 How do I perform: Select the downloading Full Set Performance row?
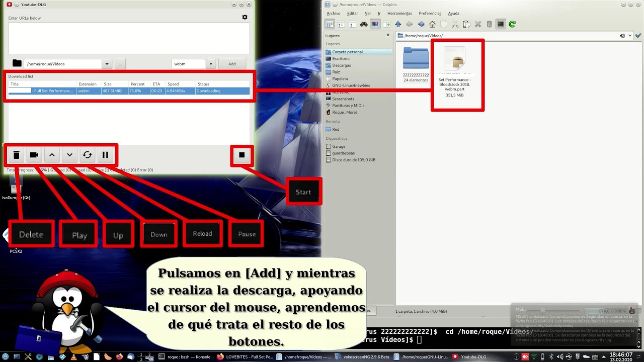(129, 91)
